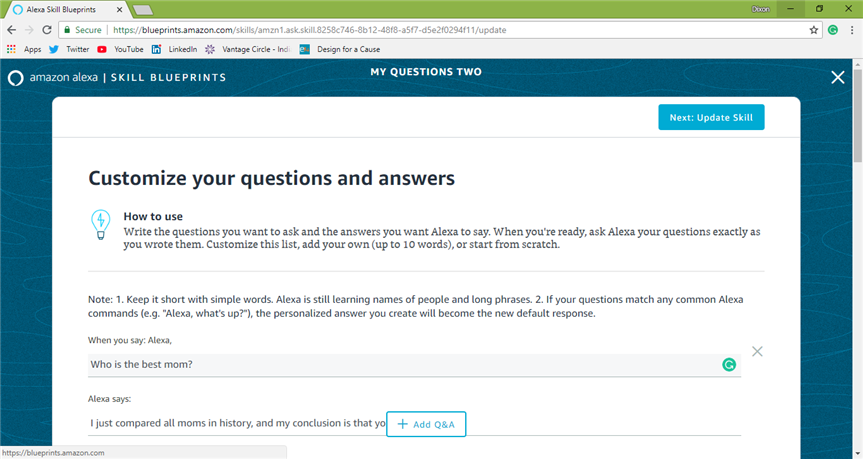Bookmark this page with the star icon
863x459 pixels.
pyautogui.click(x=813, y=30)
